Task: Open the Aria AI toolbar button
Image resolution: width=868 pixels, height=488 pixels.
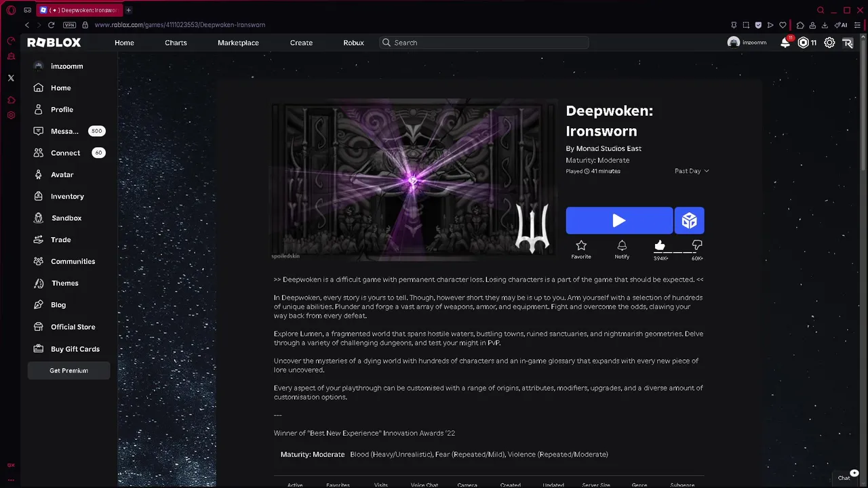Action: (842, 25)
